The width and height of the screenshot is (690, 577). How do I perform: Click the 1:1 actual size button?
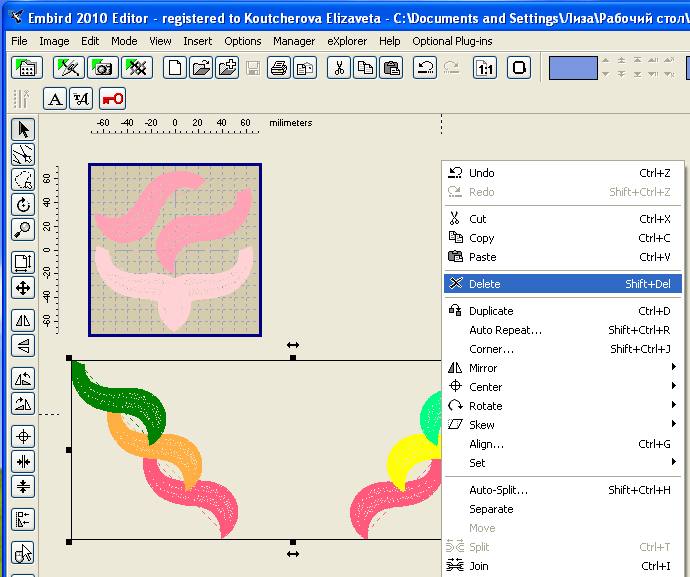tap(485, 68)
